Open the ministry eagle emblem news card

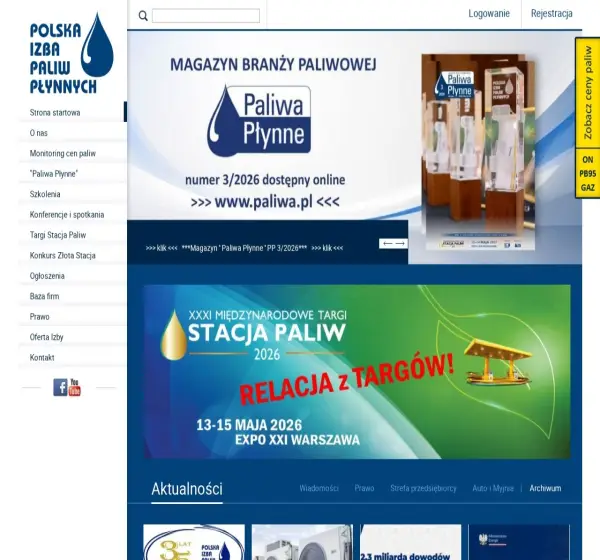pos(519,542)
